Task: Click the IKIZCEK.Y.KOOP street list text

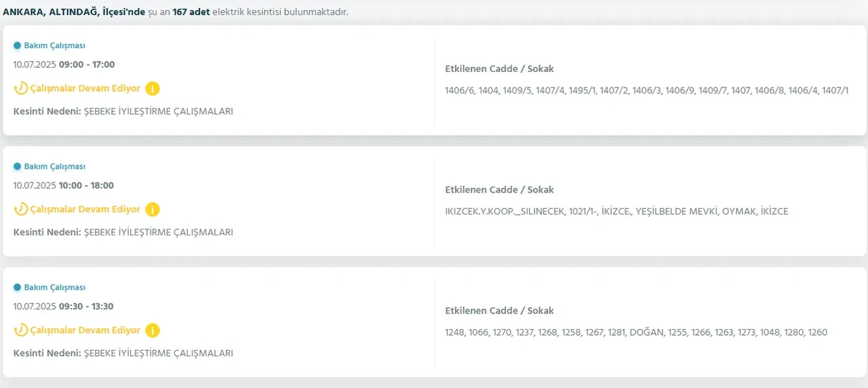Action: [x=616, y=212]
